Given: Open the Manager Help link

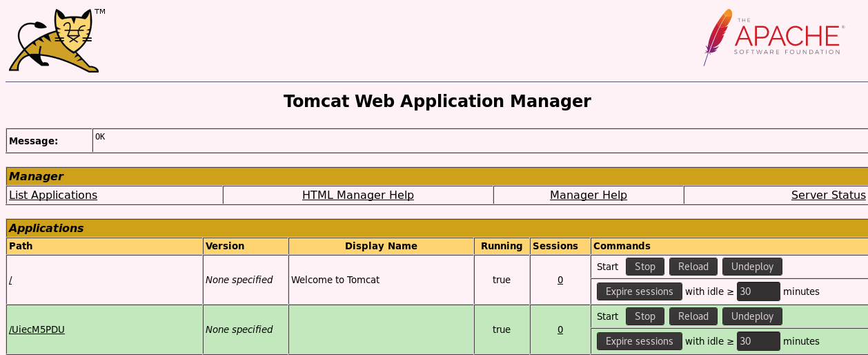Looking at the screenshot, I should (x=589, y=195).
